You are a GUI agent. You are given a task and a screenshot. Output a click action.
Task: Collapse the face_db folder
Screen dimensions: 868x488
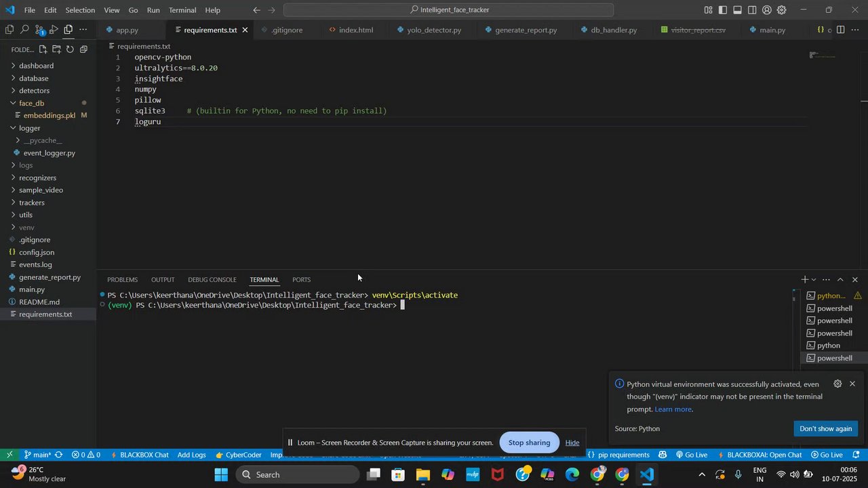click(31, 103)
